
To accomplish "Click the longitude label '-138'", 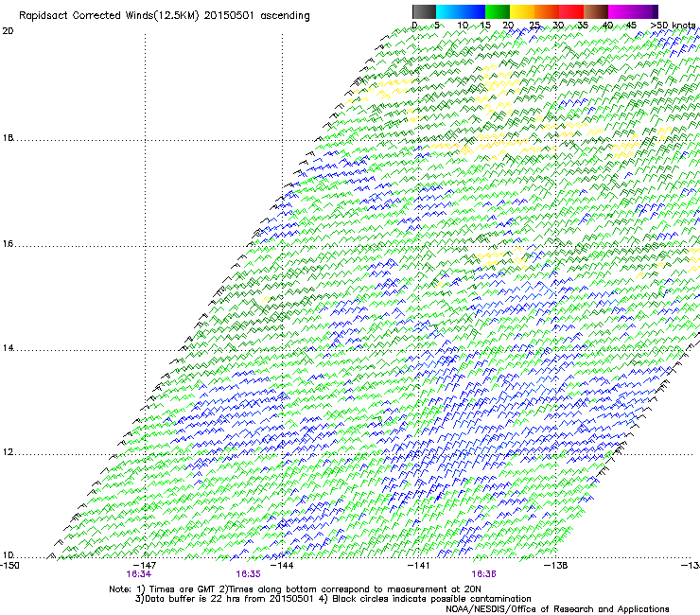I will [x=555, y=566].
